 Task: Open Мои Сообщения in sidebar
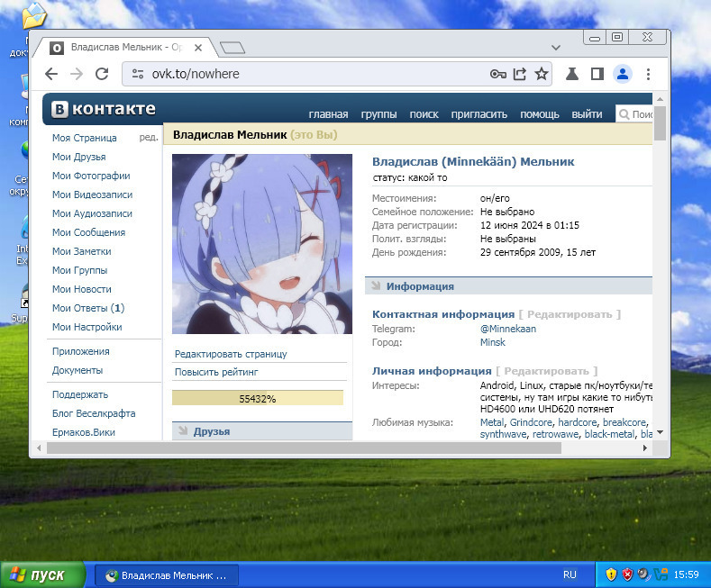88,232
